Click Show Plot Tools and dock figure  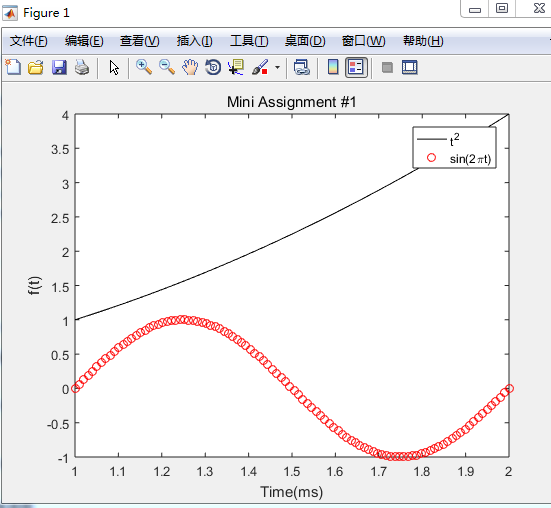(x=410, y=67)
